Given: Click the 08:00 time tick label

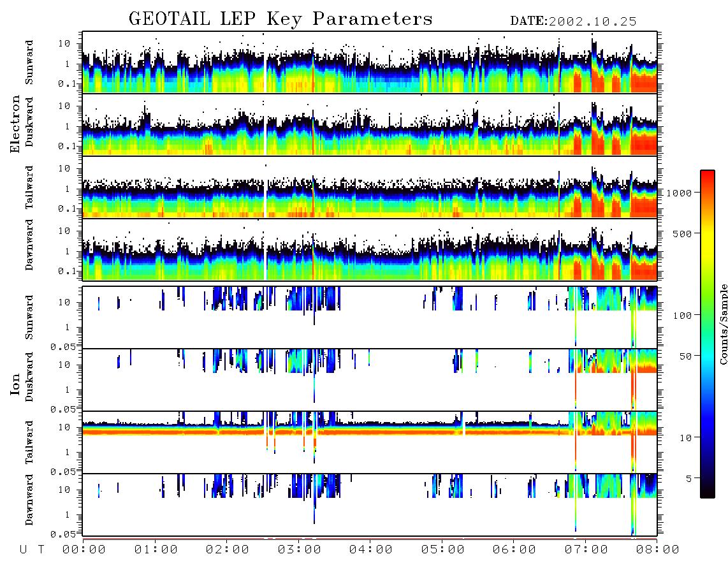Looking at the screenshot, I should click(x=658, y=550).
